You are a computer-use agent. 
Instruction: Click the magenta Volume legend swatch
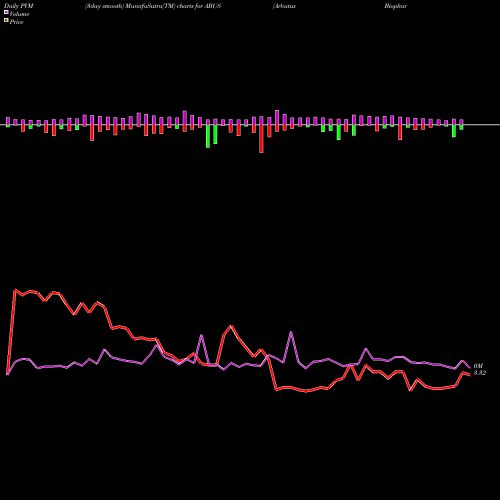[6, 12]
